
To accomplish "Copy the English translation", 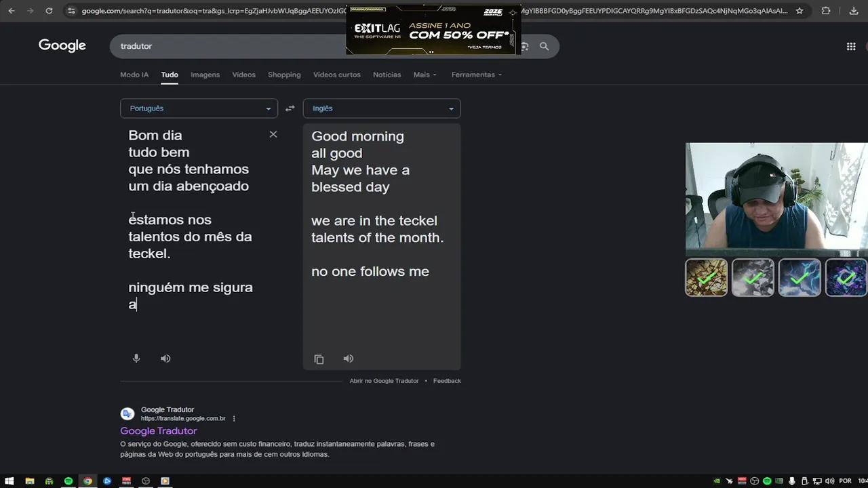I will coord(319,359).
